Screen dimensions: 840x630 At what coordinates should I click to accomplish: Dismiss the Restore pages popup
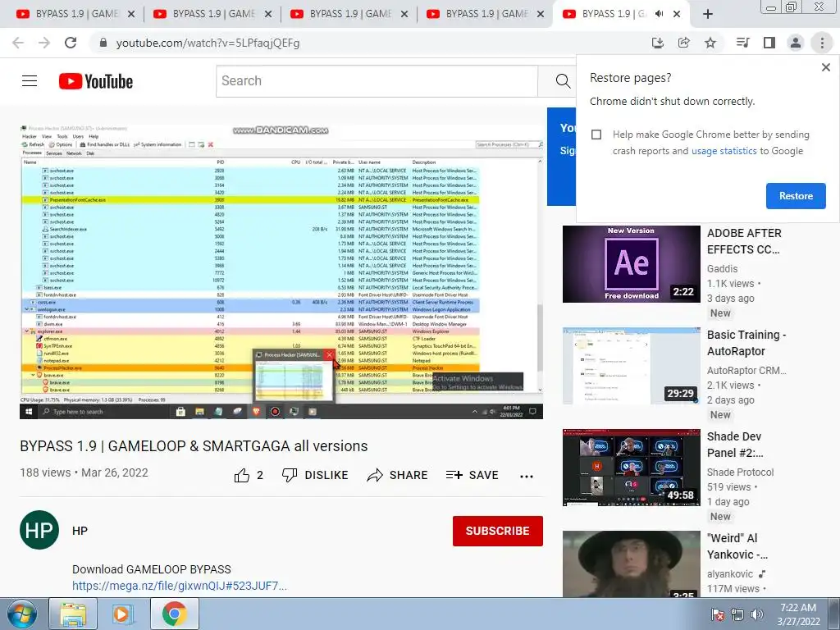tap(825, 67)
